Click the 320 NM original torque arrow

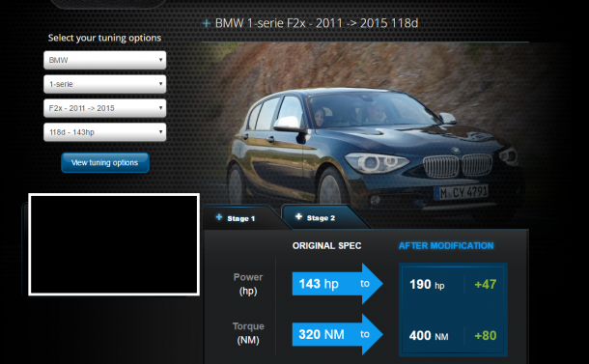coord(337,334)
